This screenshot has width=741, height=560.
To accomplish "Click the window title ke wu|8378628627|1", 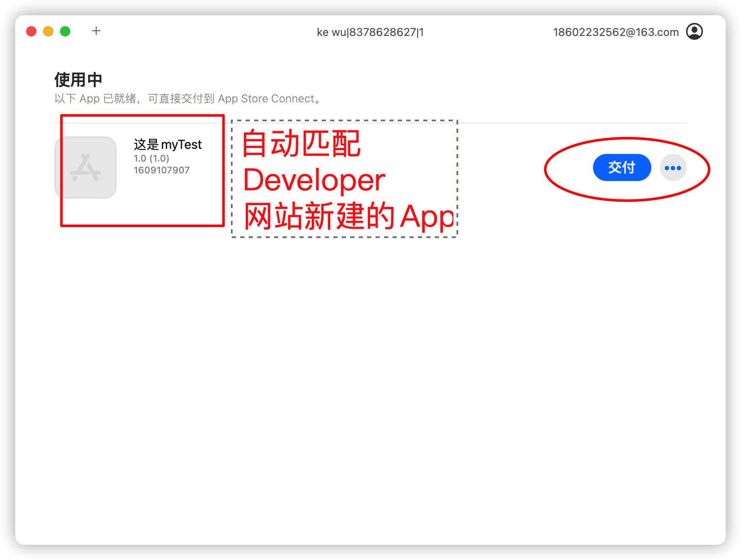I will click(x=370, y=32).
